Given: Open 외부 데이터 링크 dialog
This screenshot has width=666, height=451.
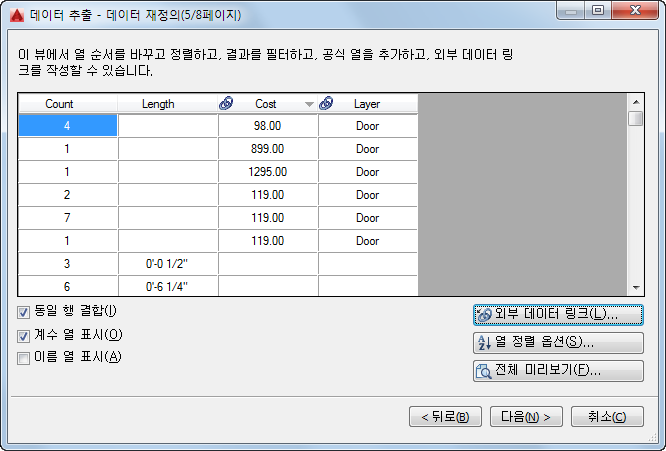Looking at the screenshot, I should tap(558, 315).
